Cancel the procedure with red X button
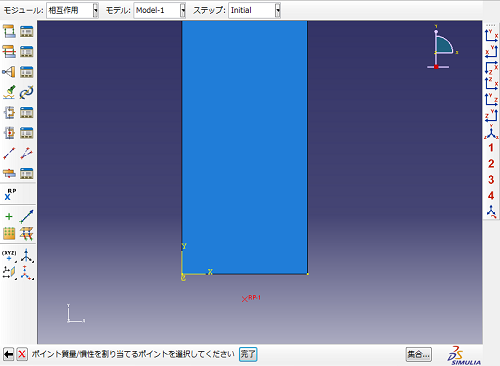 [22, 354]
